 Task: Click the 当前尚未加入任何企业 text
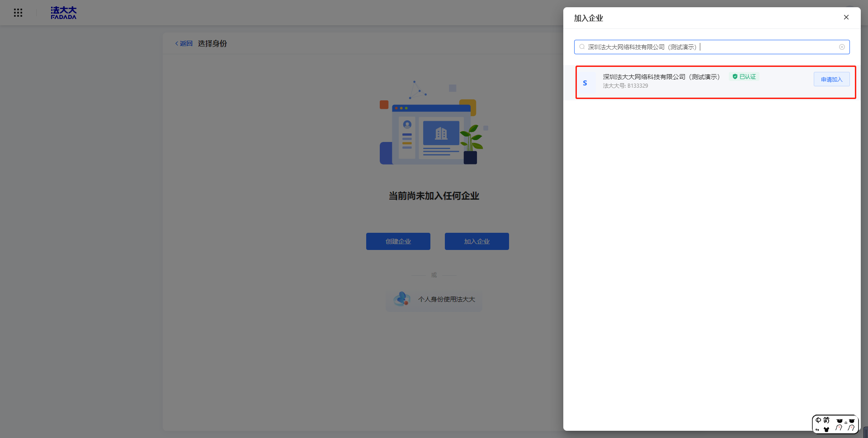(x=434, y=196)
